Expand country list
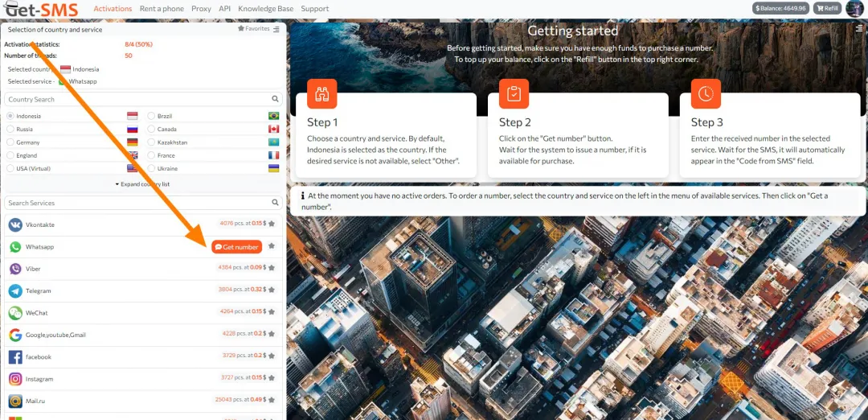 coord(143,184)
